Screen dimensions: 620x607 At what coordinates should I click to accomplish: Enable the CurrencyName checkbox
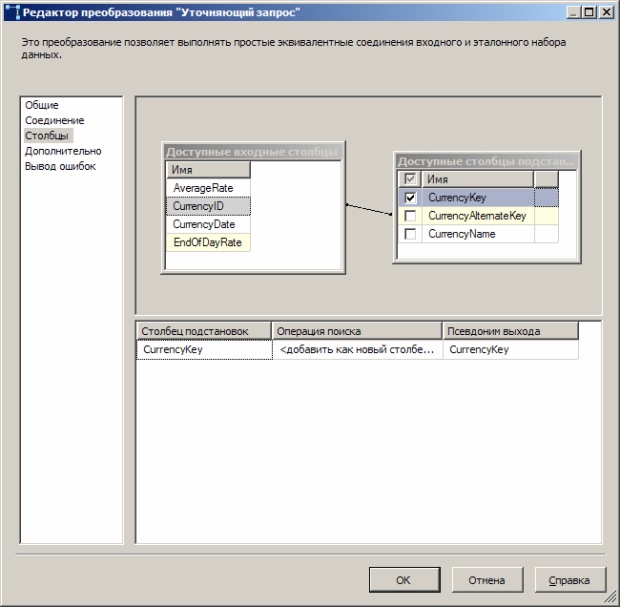(410, 234)
